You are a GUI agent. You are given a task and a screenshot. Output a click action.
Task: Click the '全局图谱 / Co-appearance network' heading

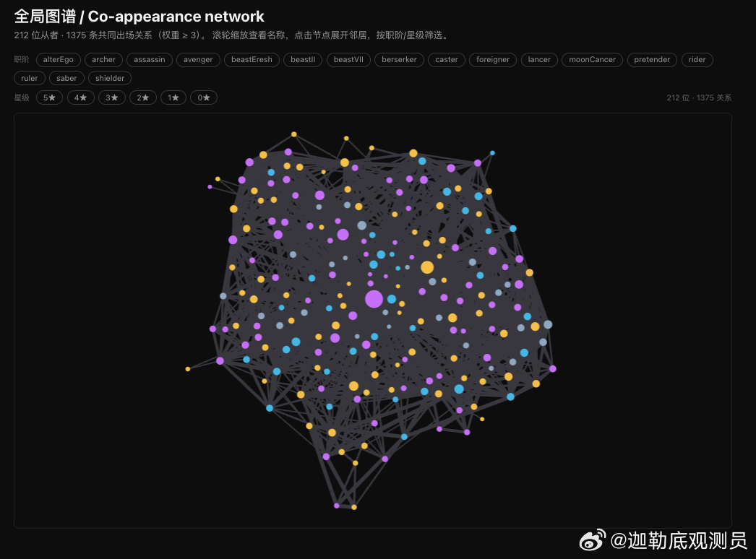[139, 17]
